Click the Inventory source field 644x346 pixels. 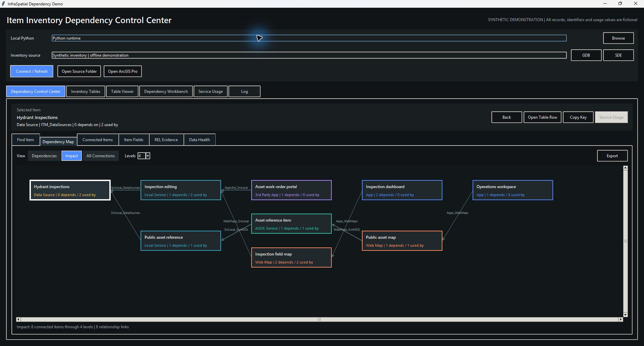click(309, 55)
